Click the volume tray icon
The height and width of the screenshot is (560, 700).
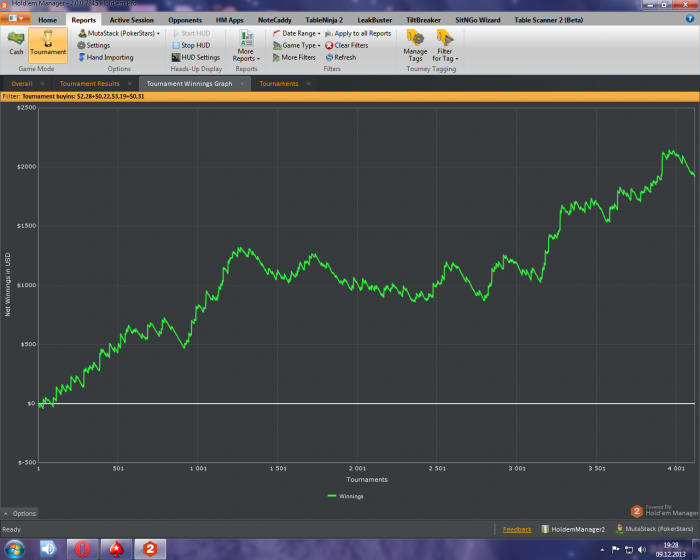pos(642,550)
